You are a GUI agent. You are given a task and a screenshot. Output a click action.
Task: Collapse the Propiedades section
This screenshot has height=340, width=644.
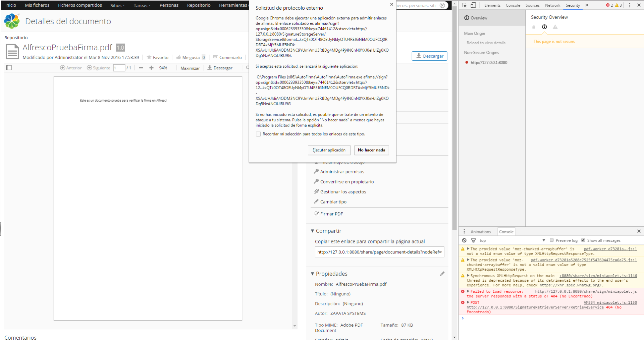pos(312,274)
